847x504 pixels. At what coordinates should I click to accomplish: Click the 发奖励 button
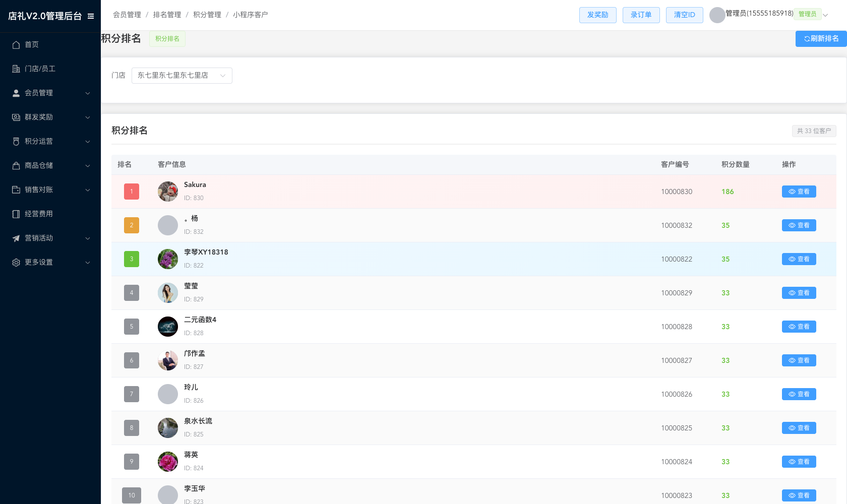click(598, 15)
